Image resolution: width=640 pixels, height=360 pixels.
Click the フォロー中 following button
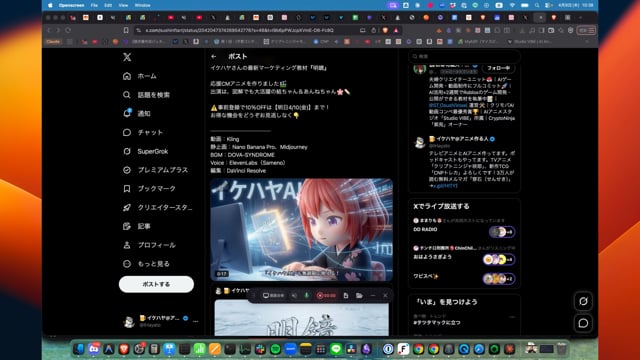(498, 68)
